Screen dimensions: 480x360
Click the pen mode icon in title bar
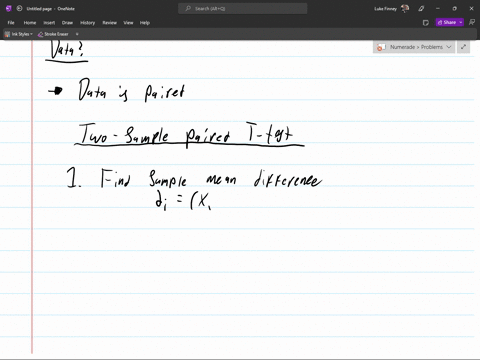click(x=421, y=9)
